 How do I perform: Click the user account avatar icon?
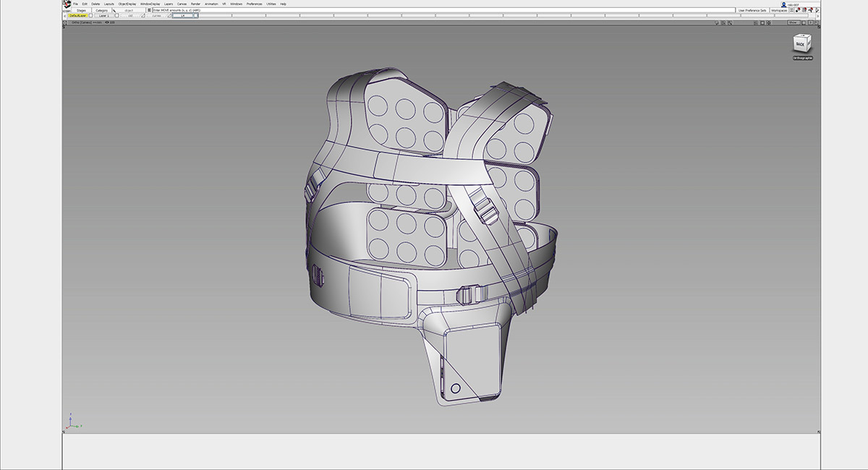[x=783, y=4]
